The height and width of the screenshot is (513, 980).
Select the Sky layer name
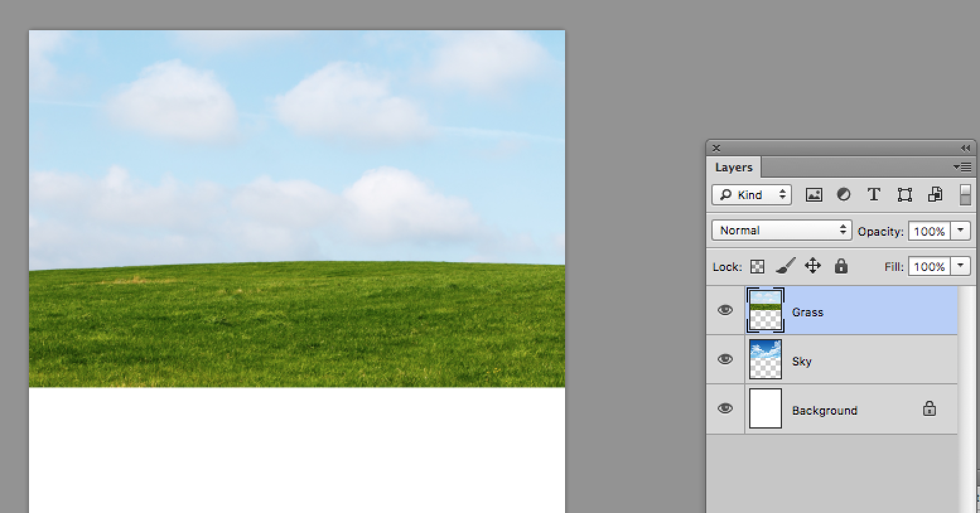click(802, 361)
